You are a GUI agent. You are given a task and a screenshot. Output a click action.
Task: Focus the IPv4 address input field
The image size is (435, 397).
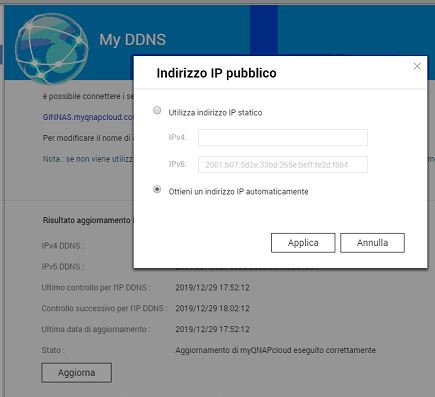[283, 137]
